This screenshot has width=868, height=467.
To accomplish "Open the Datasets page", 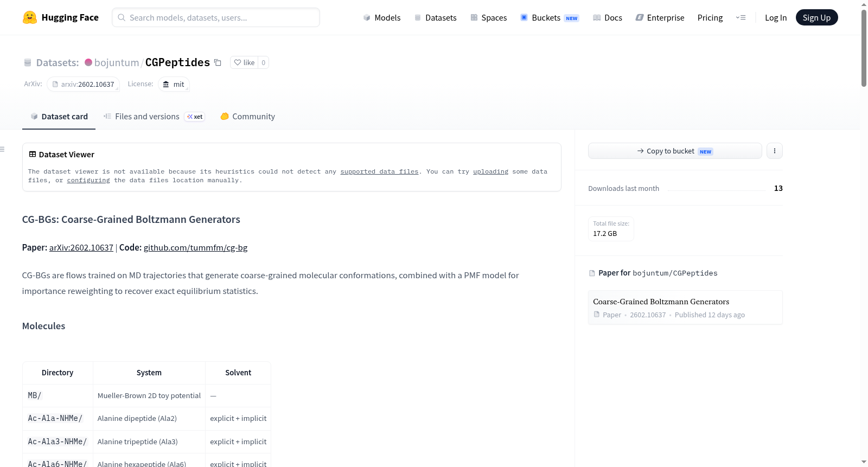I will [436, 17].
